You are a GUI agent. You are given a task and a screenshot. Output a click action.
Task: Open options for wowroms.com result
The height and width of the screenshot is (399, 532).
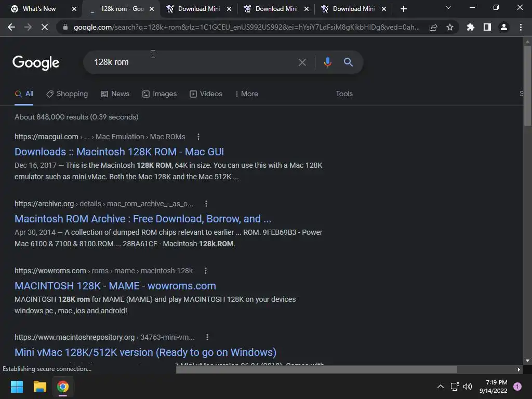pyautogui.click(x=205, y=271)
